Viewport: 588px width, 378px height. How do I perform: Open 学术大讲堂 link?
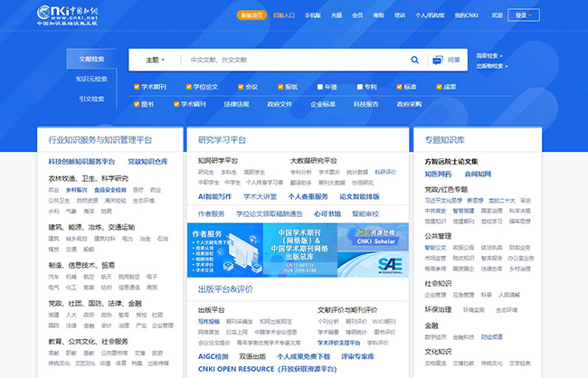pyautogui.click(x=260, y=196)
